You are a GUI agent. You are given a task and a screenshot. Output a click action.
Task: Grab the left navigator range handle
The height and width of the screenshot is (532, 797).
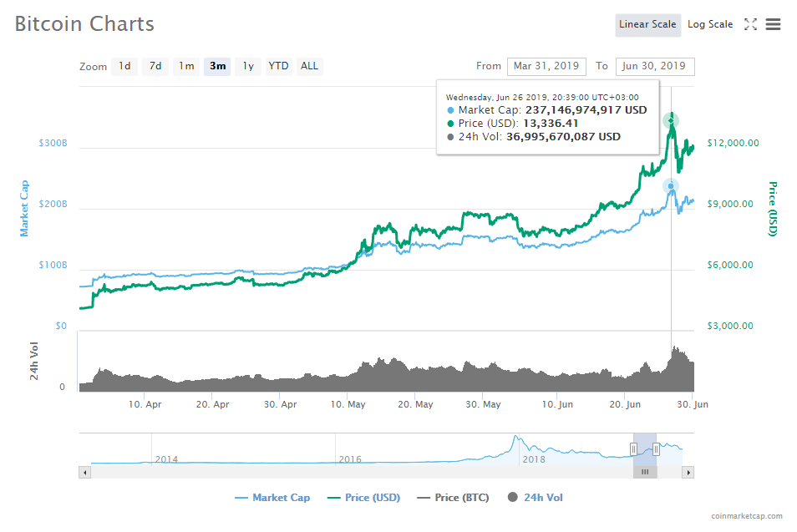coord(633,449)
